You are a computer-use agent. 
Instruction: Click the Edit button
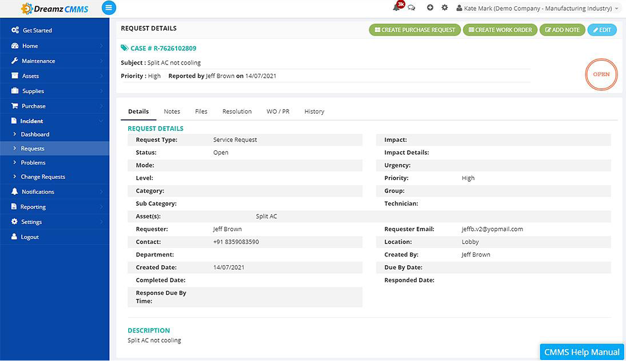tap(601, 29)
